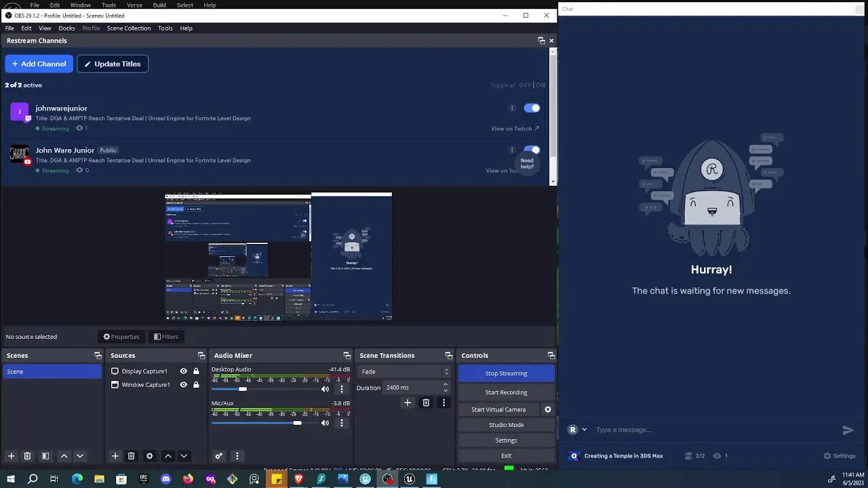The height and width of the screenshot is (488, 868).
Task: Add a new scene with plus icon
Action: click(x=11, y=456)
